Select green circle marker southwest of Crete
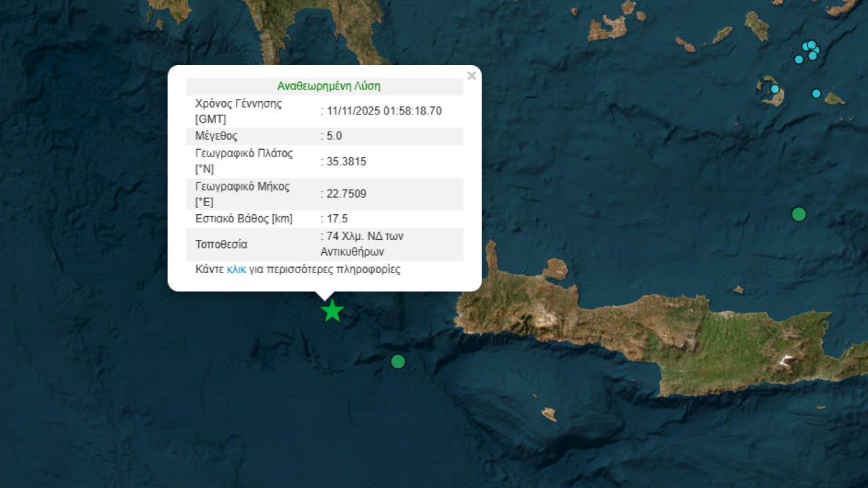Screen dimensions: 868x488 [398, 361]
